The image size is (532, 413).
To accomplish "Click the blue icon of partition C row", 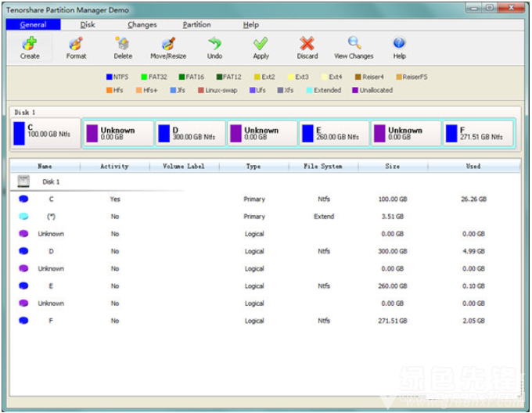I will pos(23,199).
